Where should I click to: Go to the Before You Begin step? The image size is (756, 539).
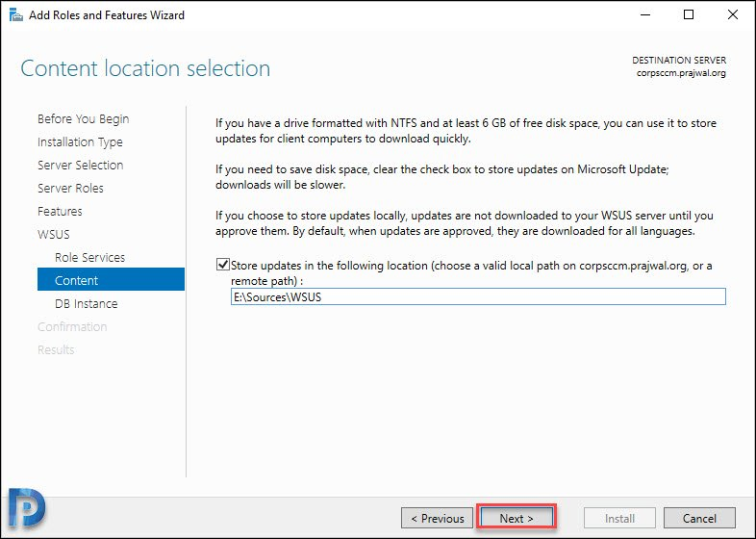point(84,118)
